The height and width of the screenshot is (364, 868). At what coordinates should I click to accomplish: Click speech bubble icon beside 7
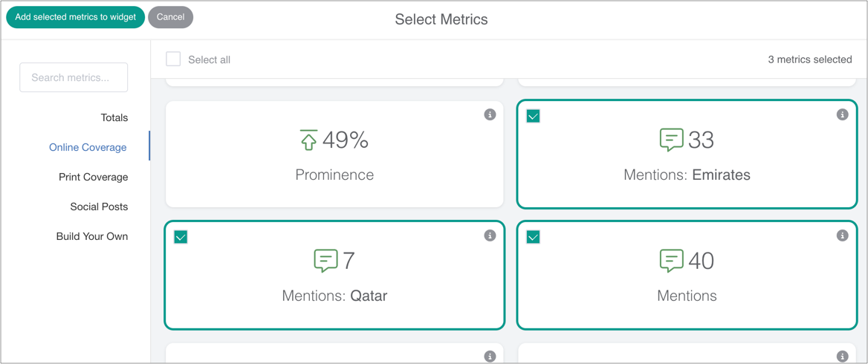click(x=325, y=261)
